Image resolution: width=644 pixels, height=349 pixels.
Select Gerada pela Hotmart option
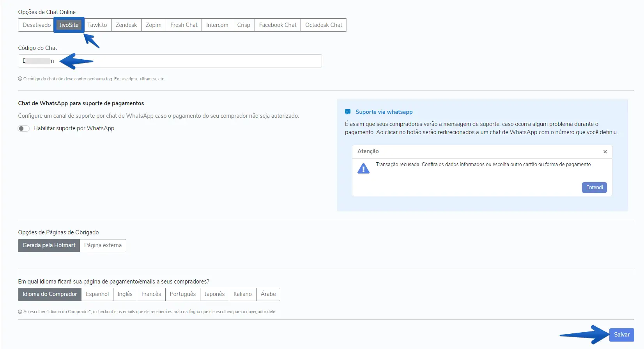tap(49, 245)
